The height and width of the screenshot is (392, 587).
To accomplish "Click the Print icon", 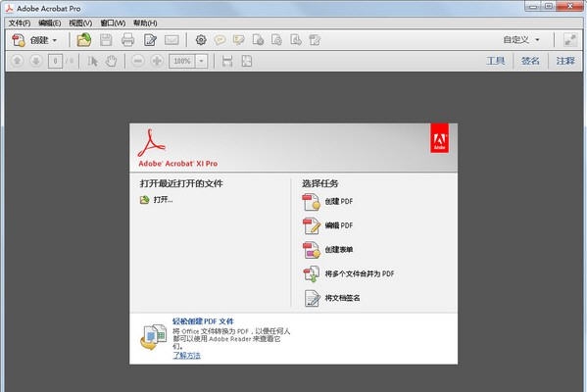I will click(127, 40).
